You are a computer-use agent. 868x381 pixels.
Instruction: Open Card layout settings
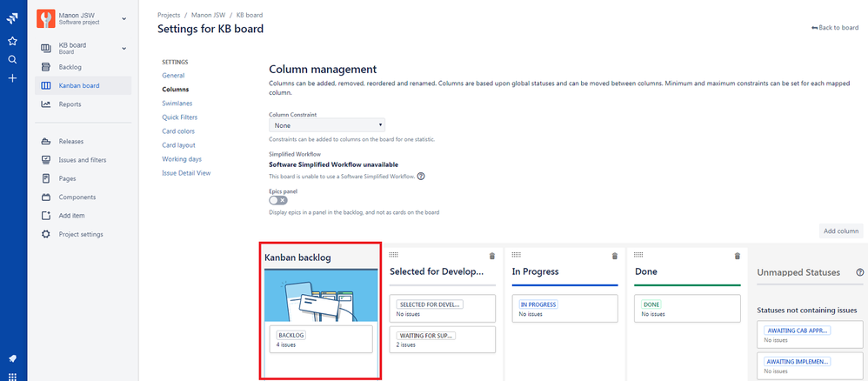179,145
